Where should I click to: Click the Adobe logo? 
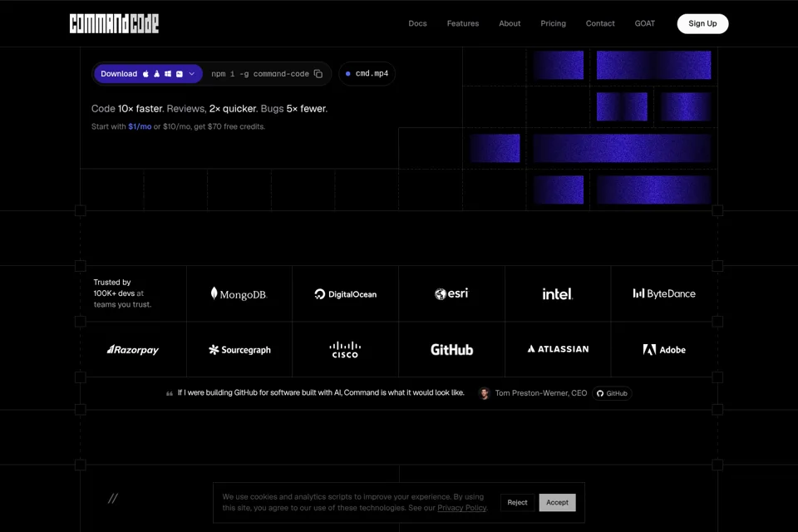(664, 350)
